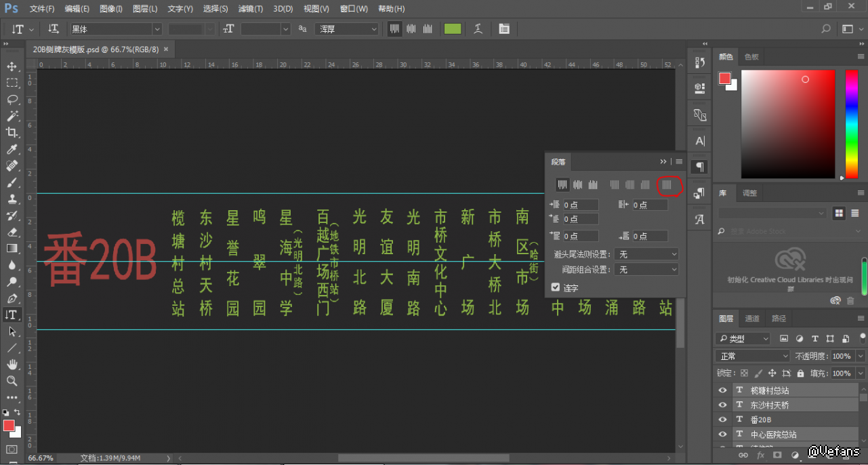868x465 pixels.
Task: Click the green text color swatch
Action: pyautogui.click(x=452, y=29)
